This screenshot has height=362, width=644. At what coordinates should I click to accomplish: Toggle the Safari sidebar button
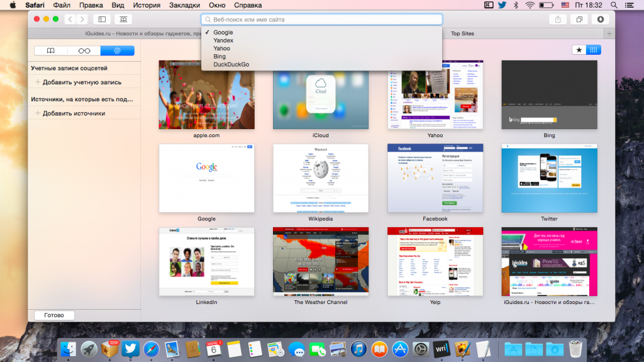[102, 20]
